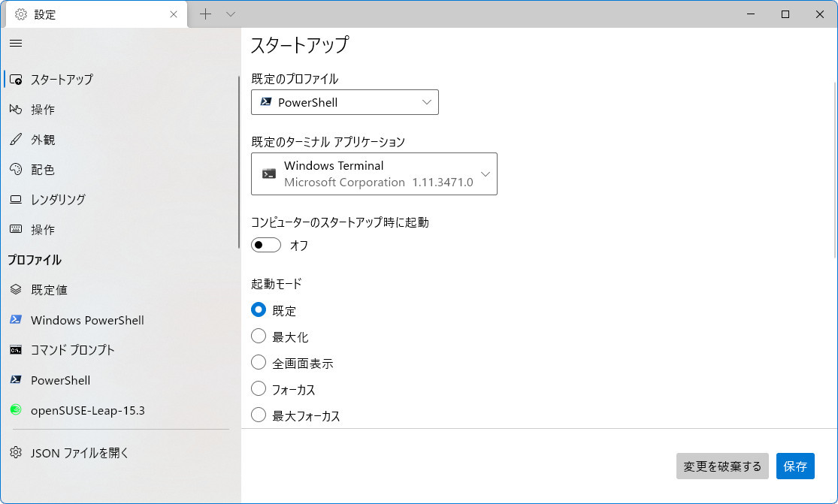The image size is (838, 504).
Task: Click the brush icon next to 外観
Action: click(x=16, y=140)
